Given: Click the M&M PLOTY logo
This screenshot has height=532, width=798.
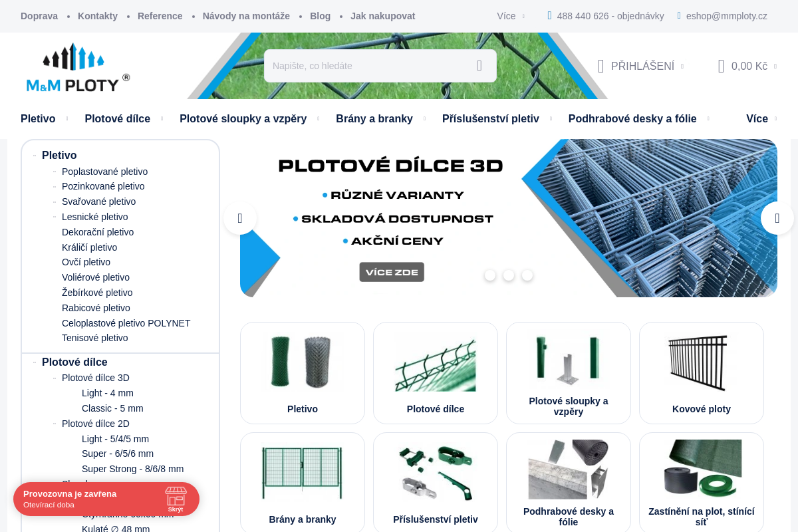Looking at the screenshot, I should (x=78, y=66).
